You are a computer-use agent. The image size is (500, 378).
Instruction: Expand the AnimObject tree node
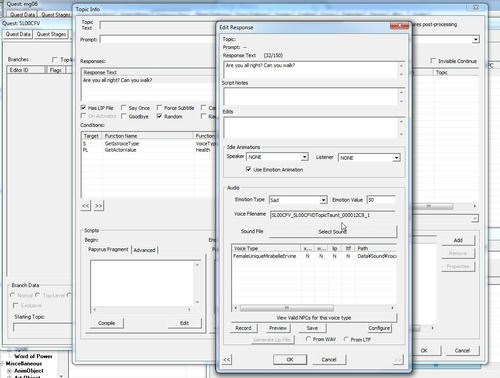point(9,371)
